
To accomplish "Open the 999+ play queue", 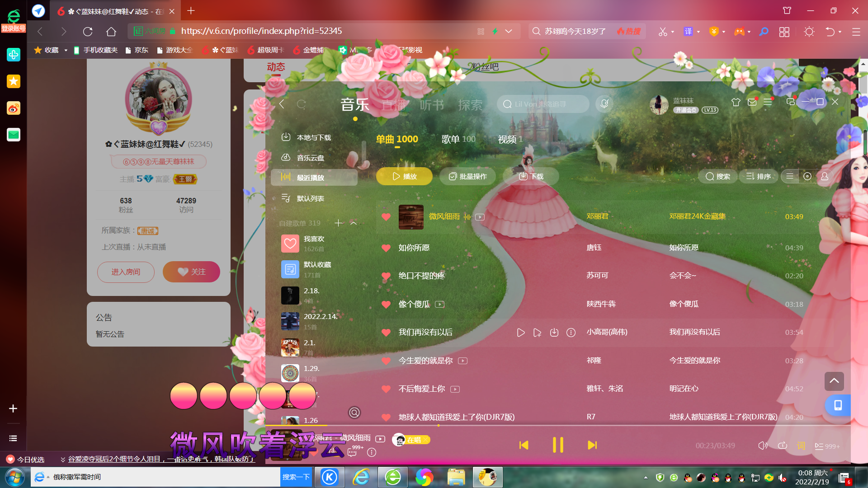I will [x=827, y=446].
